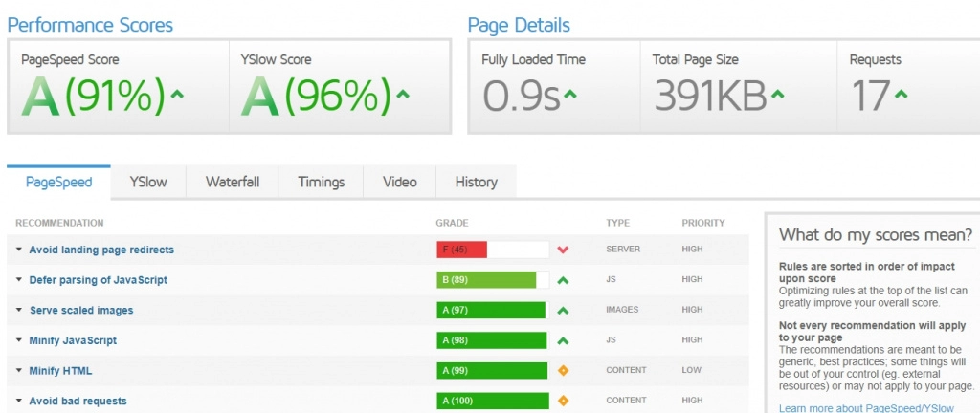
Task: Click the green arrow next to PageSpeed Score
Action: click(178, 95)
